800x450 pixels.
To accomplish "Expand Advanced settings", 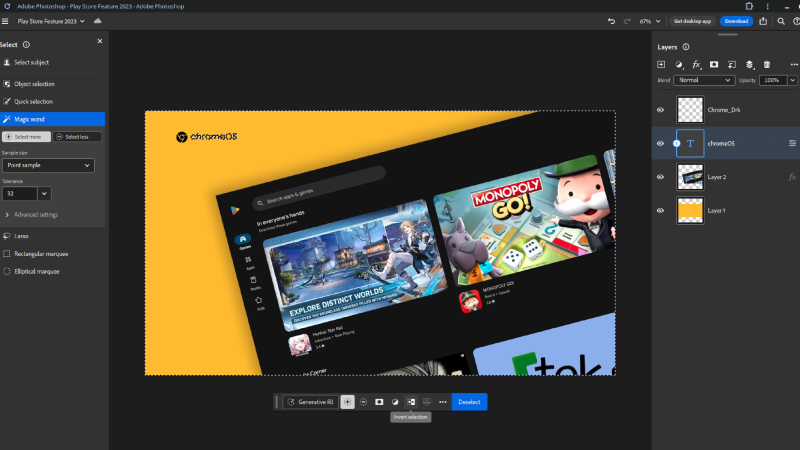I will point(31,215).
